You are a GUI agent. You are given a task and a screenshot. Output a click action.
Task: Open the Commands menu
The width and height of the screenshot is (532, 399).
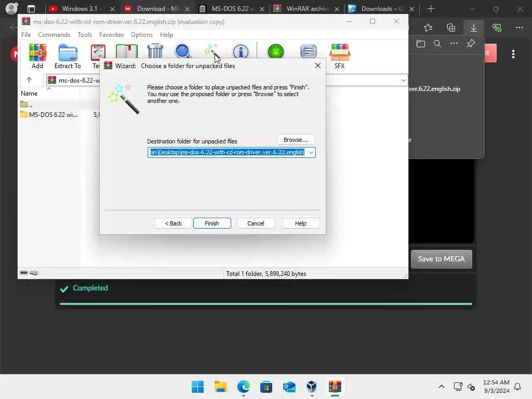tap(54, 35)
